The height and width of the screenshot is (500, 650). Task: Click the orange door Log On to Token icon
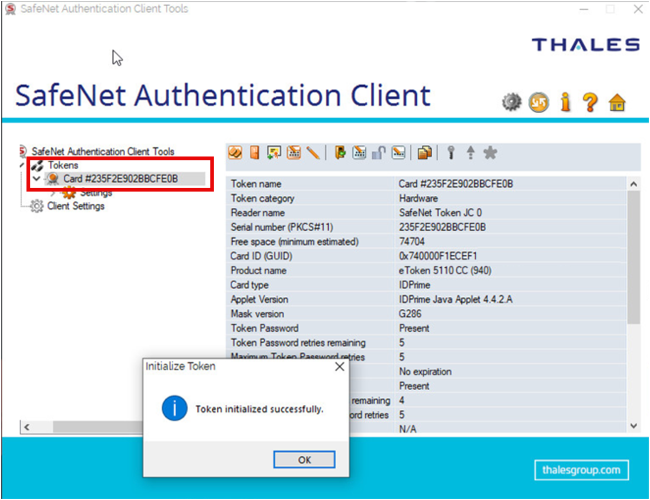click(x=255, y=153)
